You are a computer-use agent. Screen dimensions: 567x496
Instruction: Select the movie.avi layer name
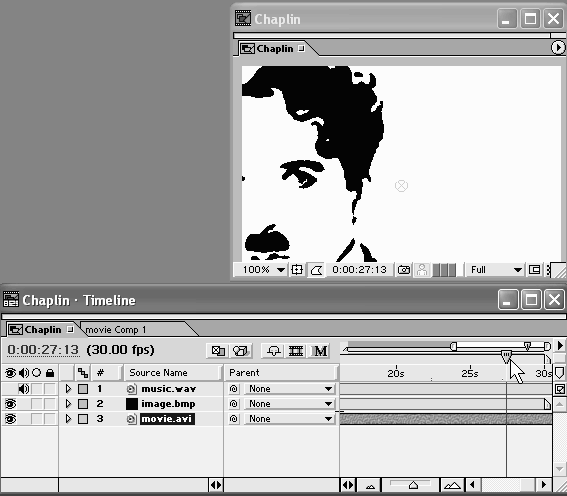tap(167, 419)
